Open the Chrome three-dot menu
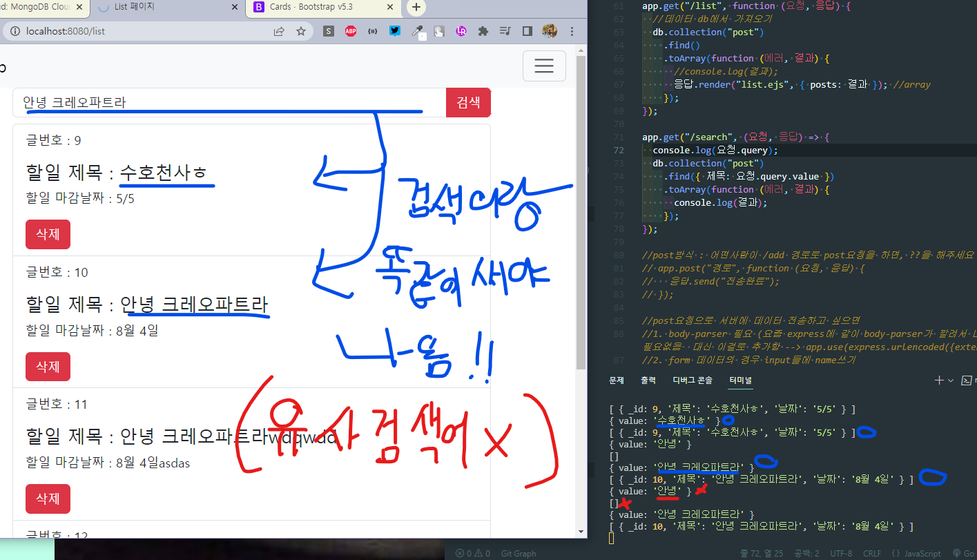This screenshot has width=977, height=560. [572, 31]
